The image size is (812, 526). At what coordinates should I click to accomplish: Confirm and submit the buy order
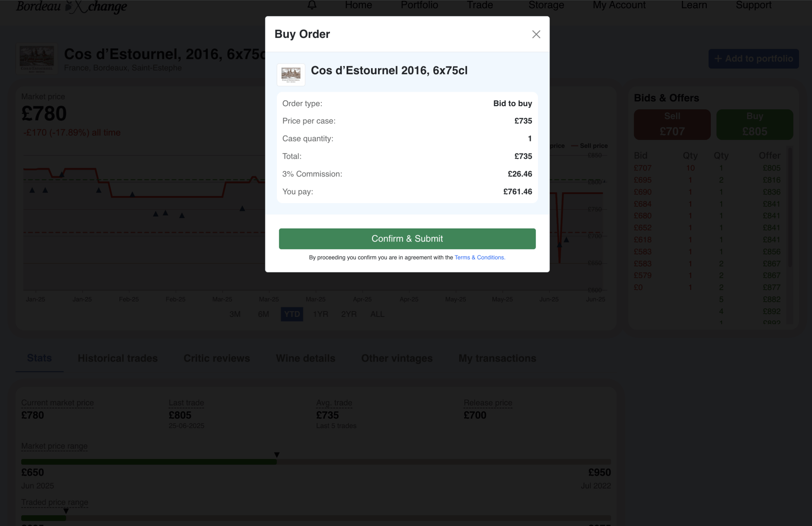point(407,239)
